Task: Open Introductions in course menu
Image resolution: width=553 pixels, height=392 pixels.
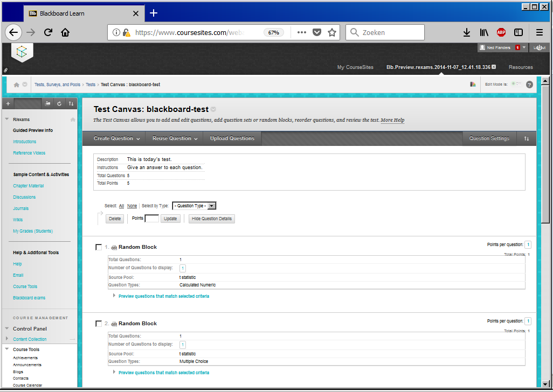Action: pos(24,142)
